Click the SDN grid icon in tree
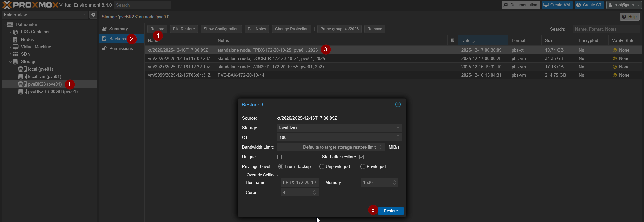This screenshot has width=644, height=222. click(15, 54)
